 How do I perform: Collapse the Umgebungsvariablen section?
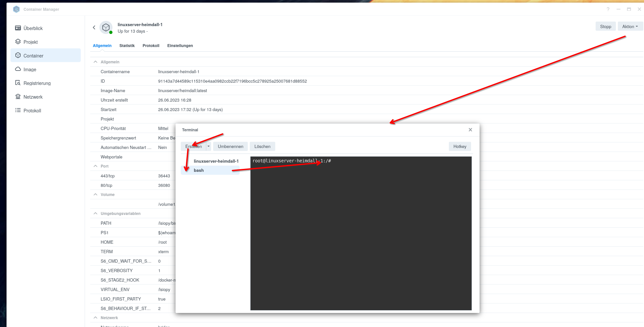[95, 213]
